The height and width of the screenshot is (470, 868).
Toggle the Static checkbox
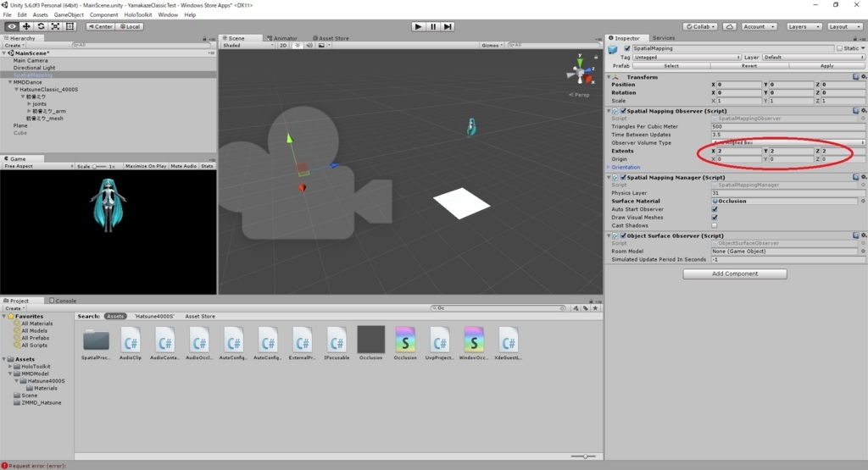click(x=839, y=48)
